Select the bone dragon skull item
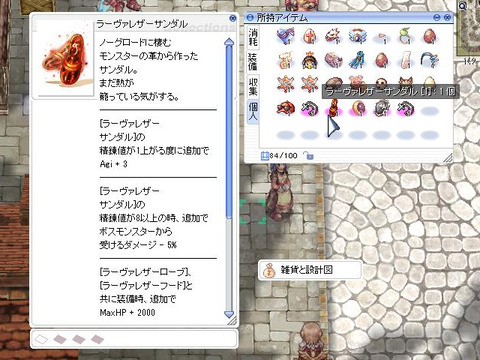This screenshot has width=480, height=360. point(334,36)
